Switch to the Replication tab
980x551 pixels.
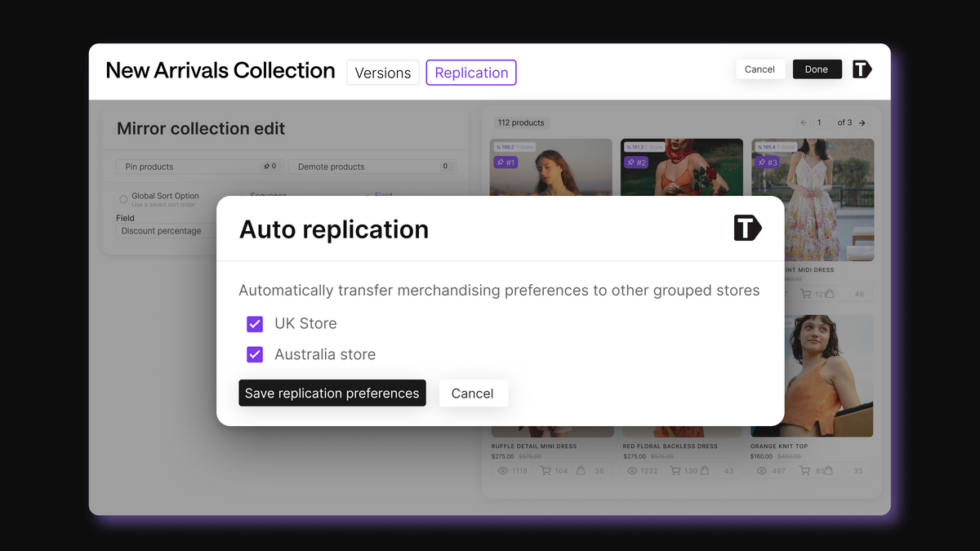pyautogui.click(x=471, y=73)
